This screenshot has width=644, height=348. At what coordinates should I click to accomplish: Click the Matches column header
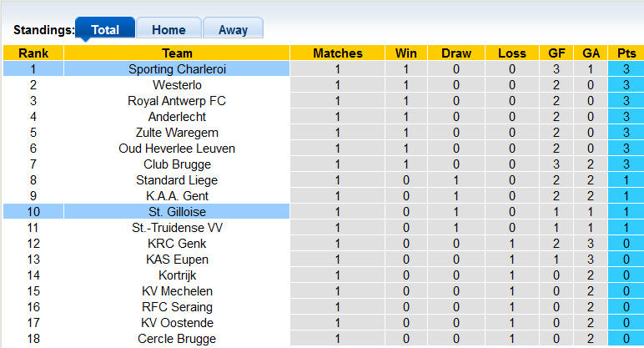338,53
